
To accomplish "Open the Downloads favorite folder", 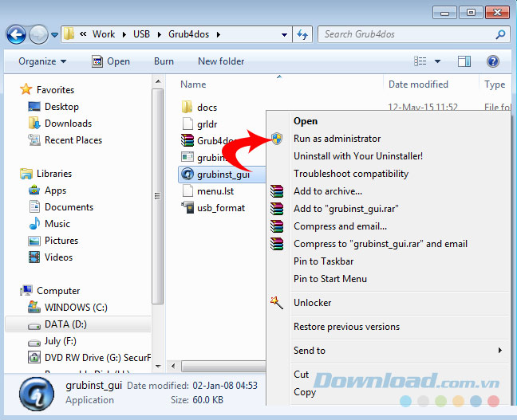I will (68, 124).
